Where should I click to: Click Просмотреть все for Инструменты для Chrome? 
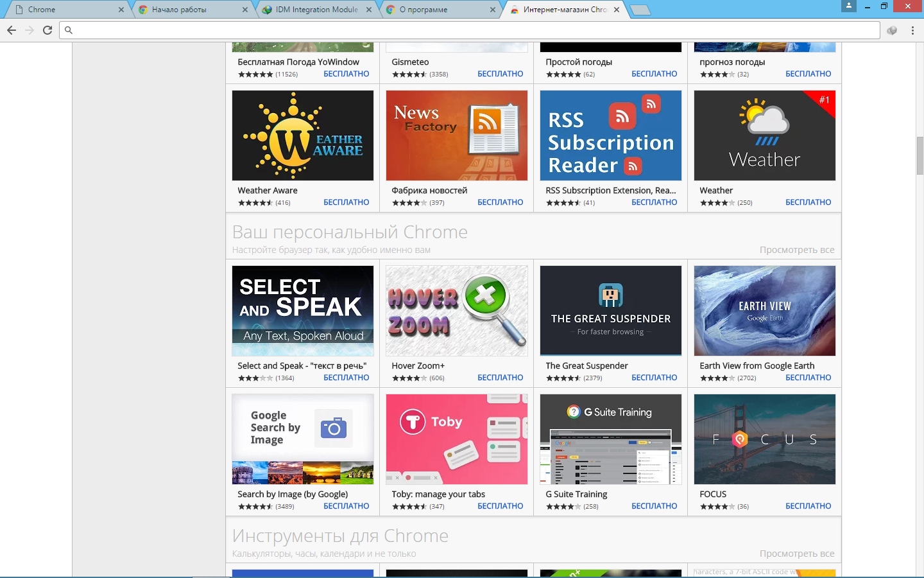[797, 554]
